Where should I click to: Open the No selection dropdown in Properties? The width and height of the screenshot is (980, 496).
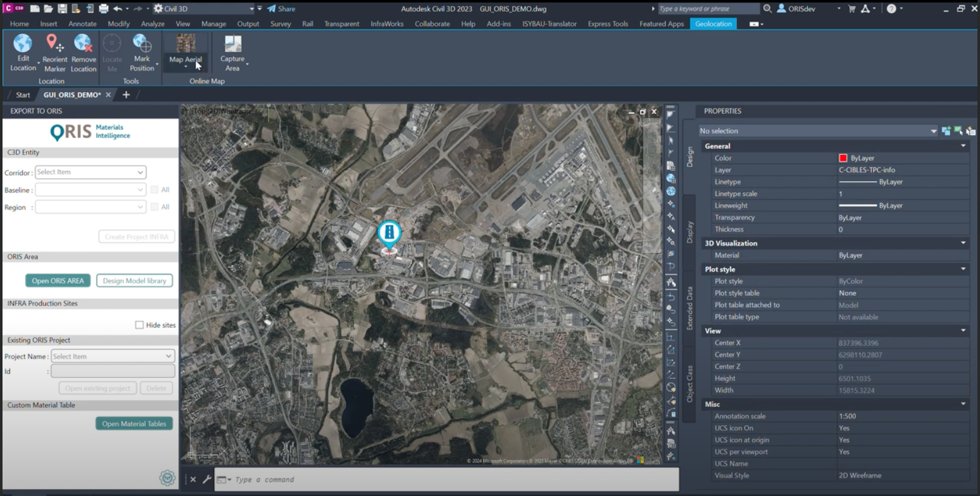click(x=818, y=131)
